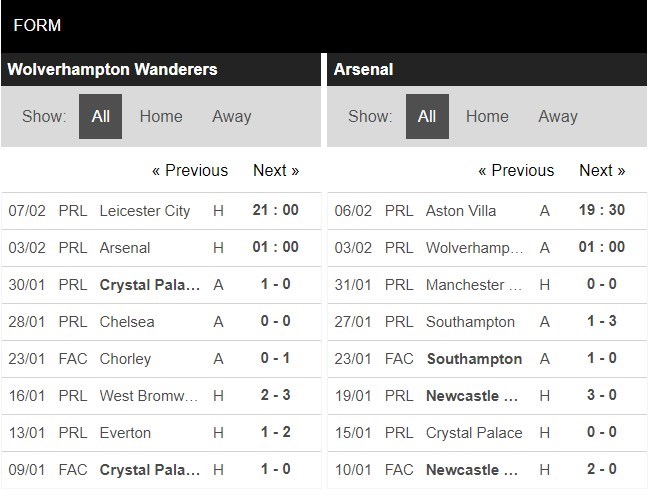Open the Chorley FA Cup match
649x497 pixels.
click(x=126, y=358)
